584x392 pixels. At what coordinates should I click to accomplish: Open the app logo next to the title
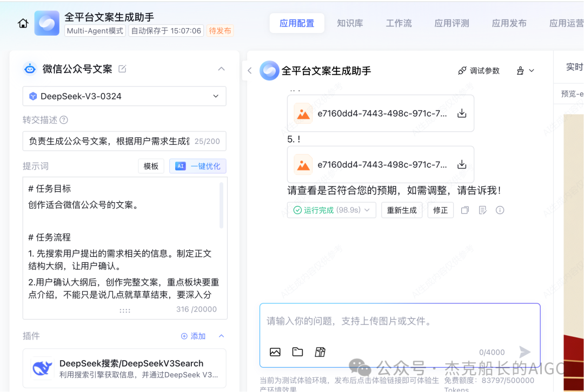pyautogui.click(x=47, y=23)
